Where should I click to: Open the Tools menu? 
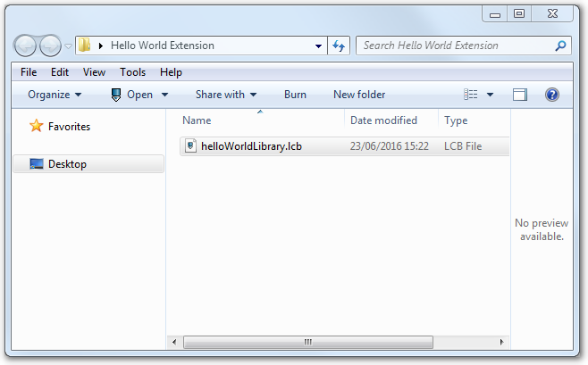click(132, 72)
